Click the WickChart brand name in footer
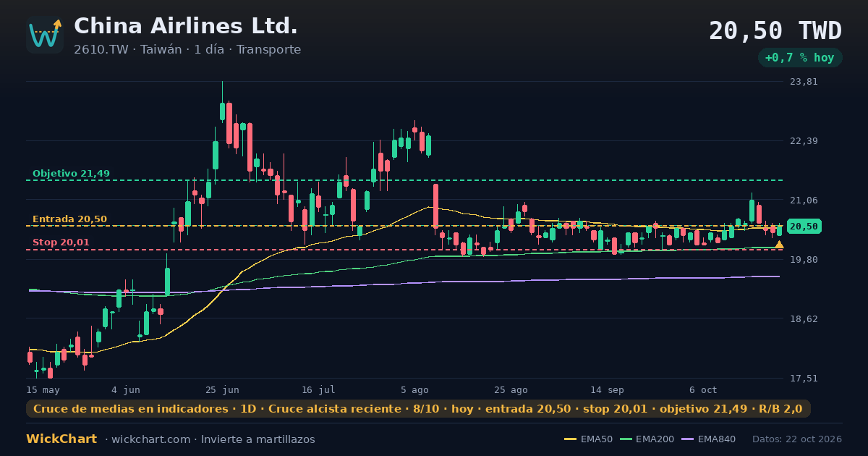The image size is (868, 456). tap(61, 439)
